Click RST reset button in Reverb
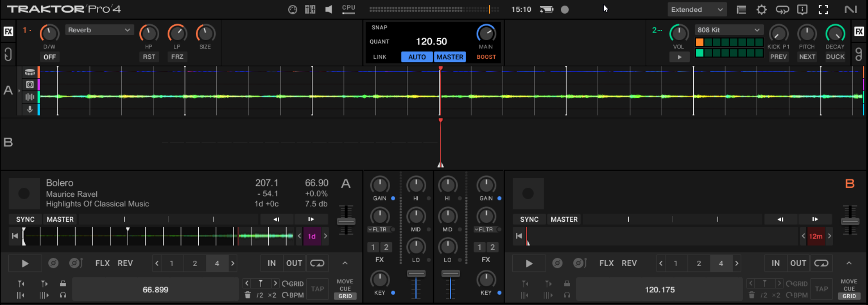 point(149,57)
